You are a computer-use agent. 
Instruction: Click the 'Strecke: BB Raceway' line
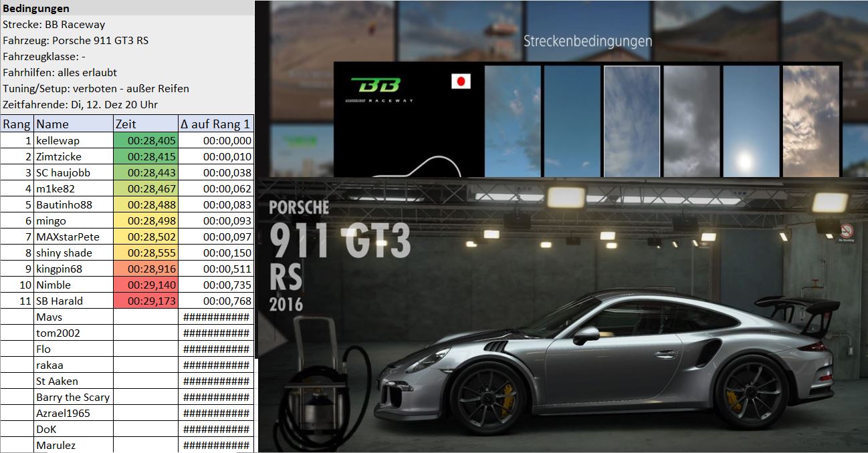tap(54, 25)
